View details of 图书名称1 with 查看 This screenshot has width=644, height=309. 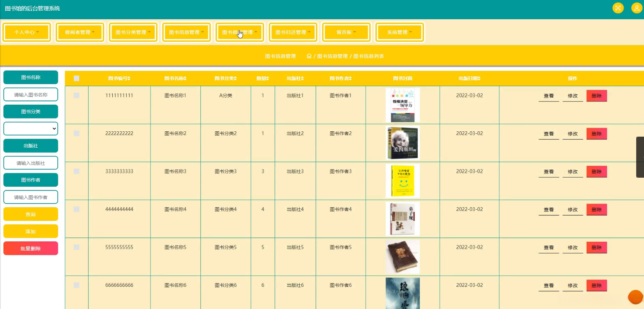pos(549,96)
